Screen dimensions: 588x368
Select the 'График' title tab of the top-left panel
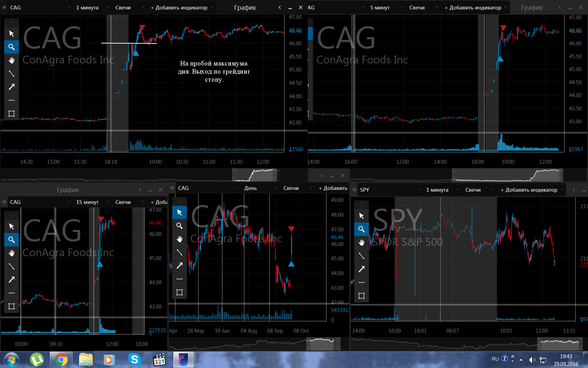click(x=245, y=7)
